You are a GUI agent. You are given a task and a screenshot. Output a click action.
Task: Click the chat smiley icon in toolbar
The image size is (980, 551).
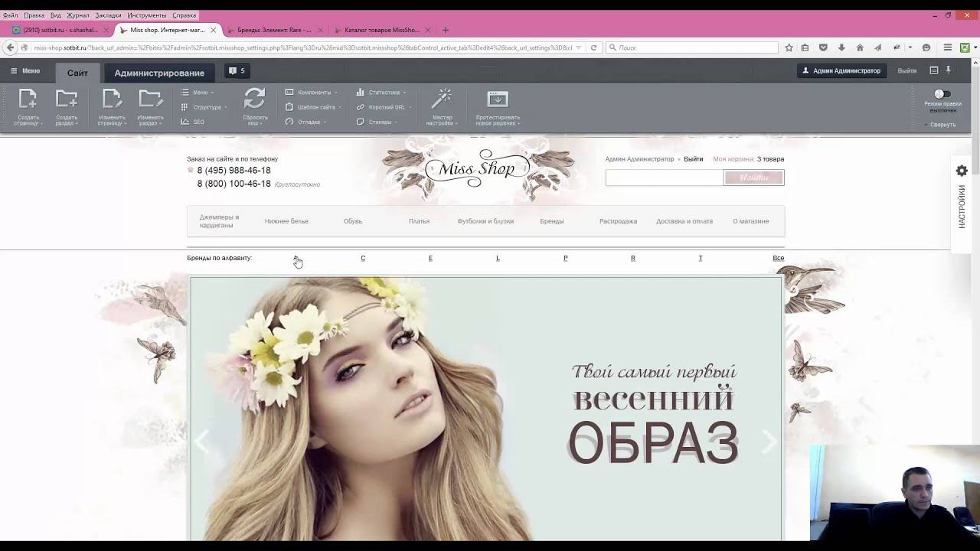pos(926,47)
